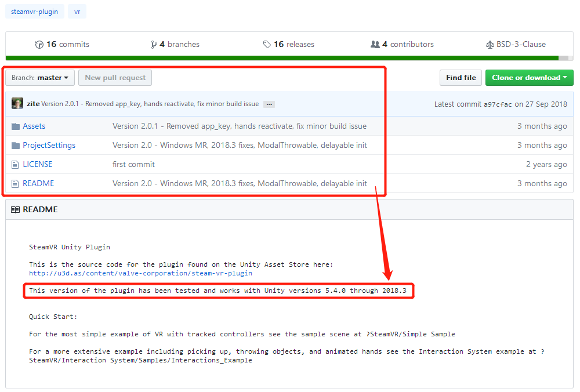580x392 pixels.
Task: Click the Assets folder icon
Action: coord(16,126)
